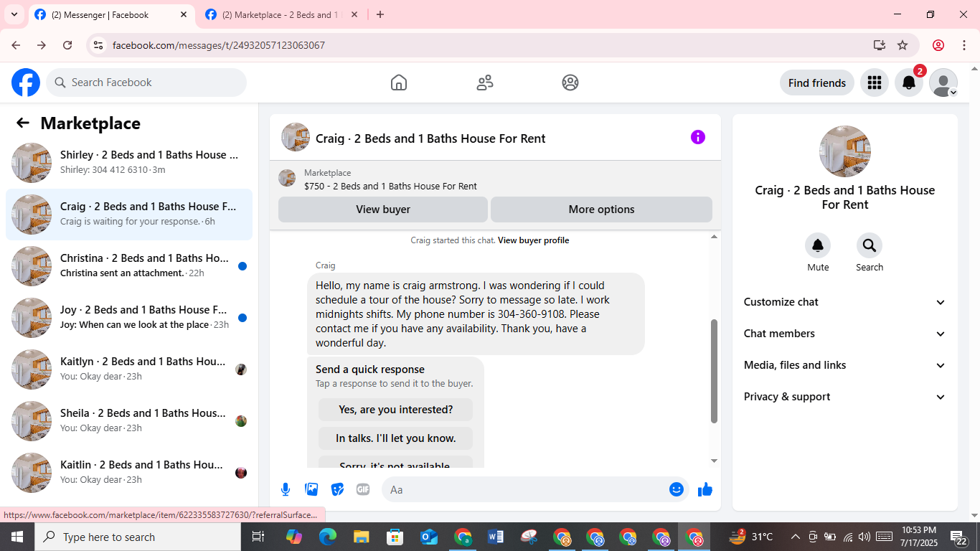Open the Facebook logo home link
The height and width of the screenshot is (551, 980).
tap(26, 83)
